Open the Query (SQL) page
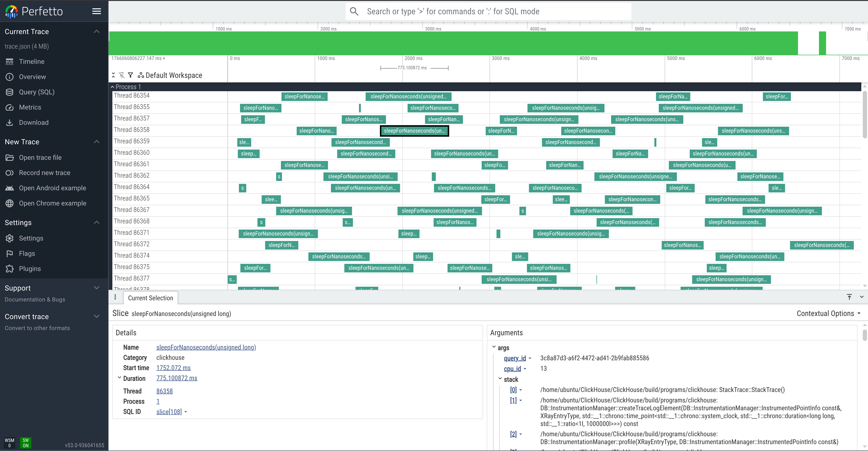 pos(36,92)
